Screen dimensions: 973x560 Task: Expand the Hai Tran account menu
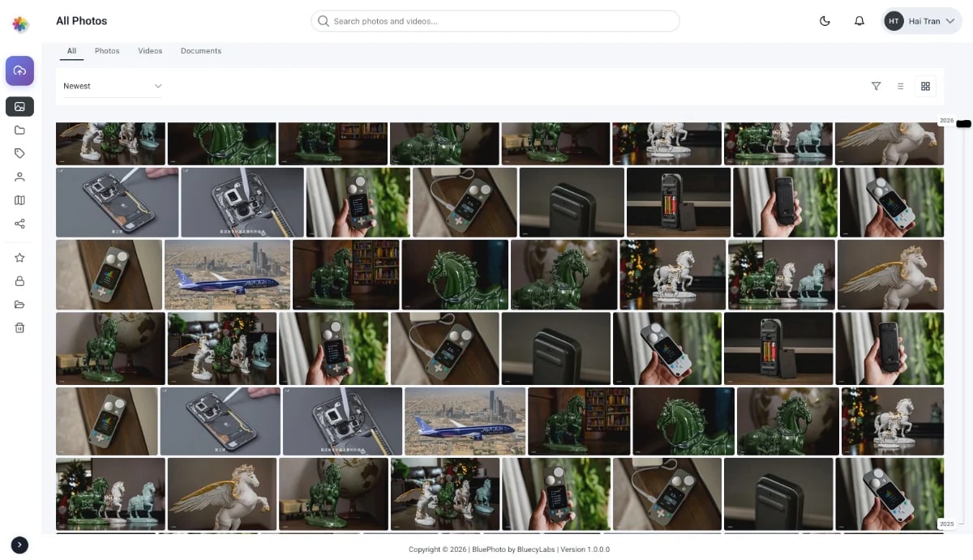(x=922, y=21)
